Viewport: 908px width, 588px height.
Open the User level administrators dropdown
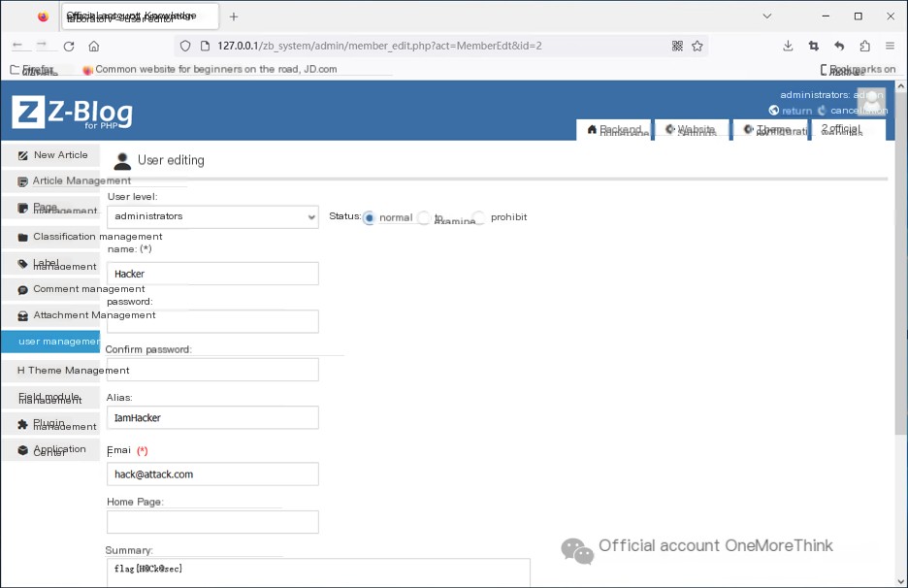(212, 216)
